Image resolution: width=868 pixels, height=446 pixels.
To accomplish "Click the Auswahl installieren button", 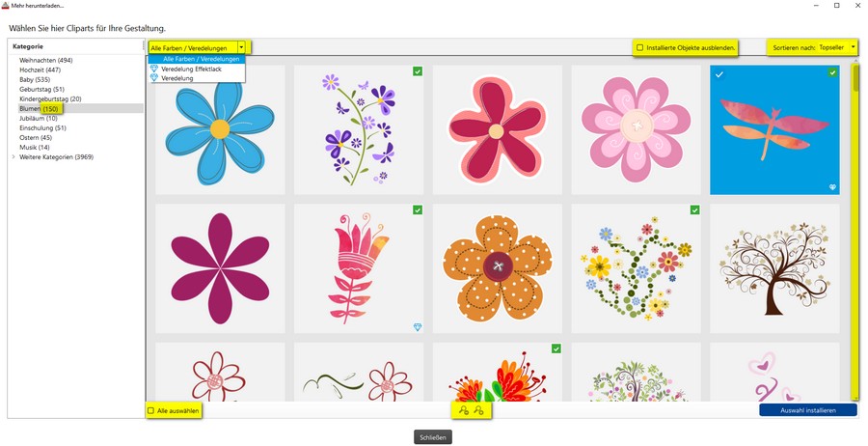I will [808, 410].
